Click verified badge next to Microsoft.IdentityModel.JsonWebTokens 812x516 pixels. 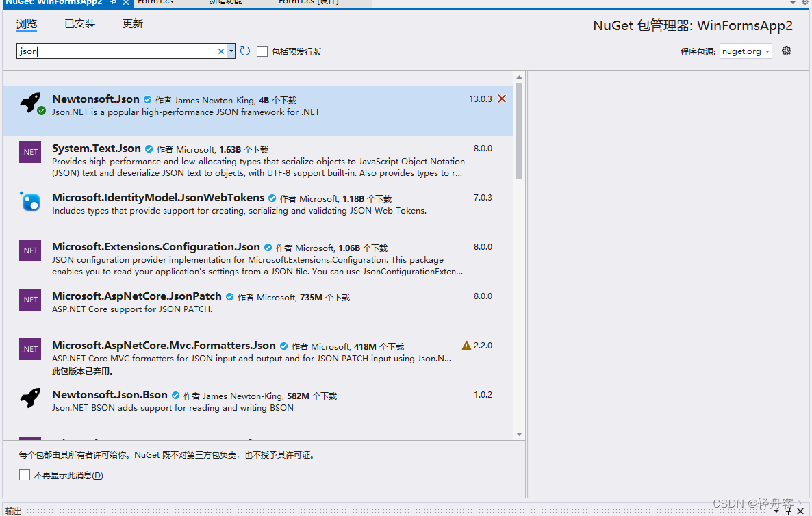pos(272,198)
